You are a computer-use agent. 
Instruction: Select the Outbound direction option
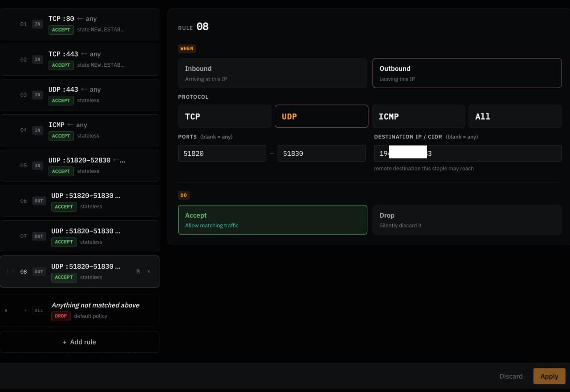tap(467, 73)
